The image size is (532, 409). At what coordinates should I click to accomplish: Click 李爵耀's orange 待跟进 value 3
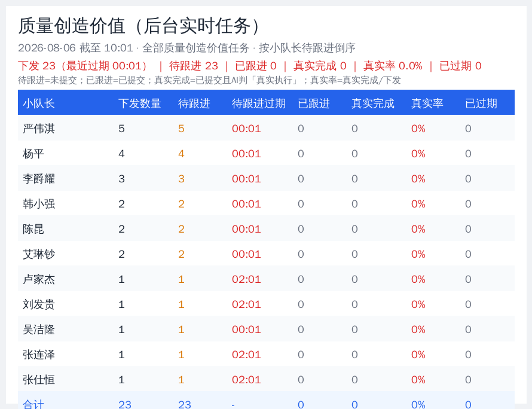tap(181, 179)
